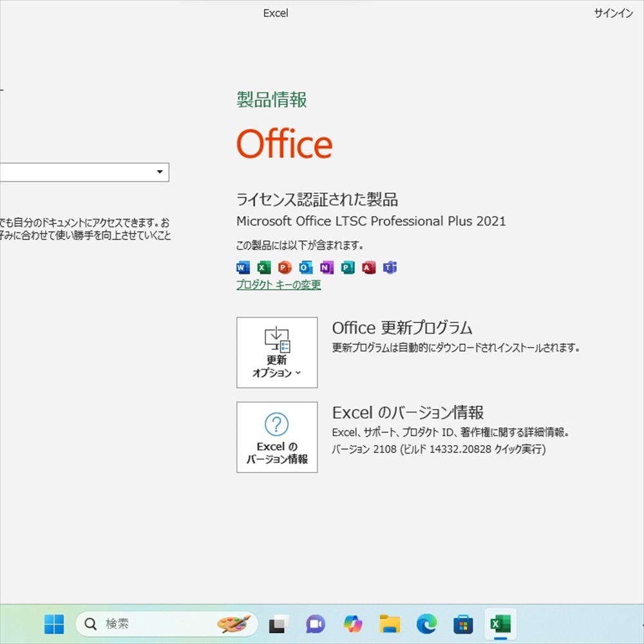Click the paint palette icon in search box
Image resolution: width=644 pixels, height=644 pixels.
point(234,624)
